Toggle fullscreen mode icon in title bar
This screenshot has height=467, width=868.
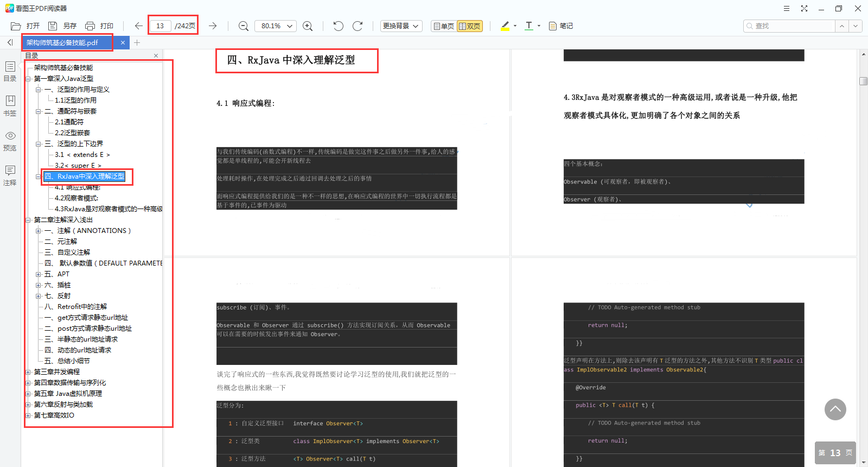[804, 8]
